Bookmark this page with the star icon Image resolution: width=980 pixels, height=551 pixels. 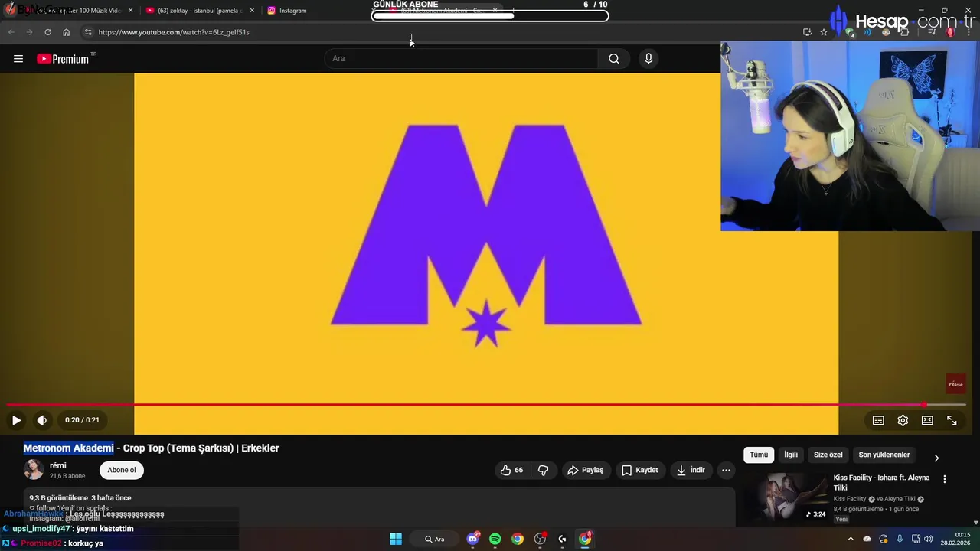coord(824,32)
